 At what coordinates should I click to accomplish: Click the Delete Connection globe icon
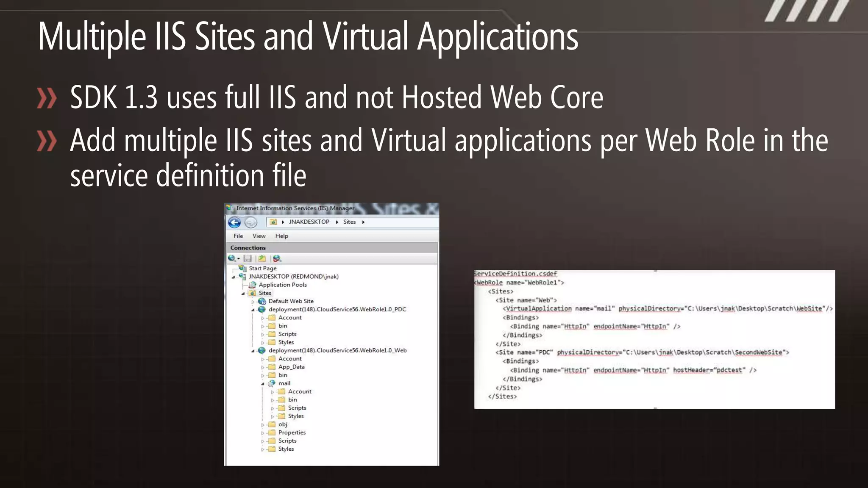(277, 258)
